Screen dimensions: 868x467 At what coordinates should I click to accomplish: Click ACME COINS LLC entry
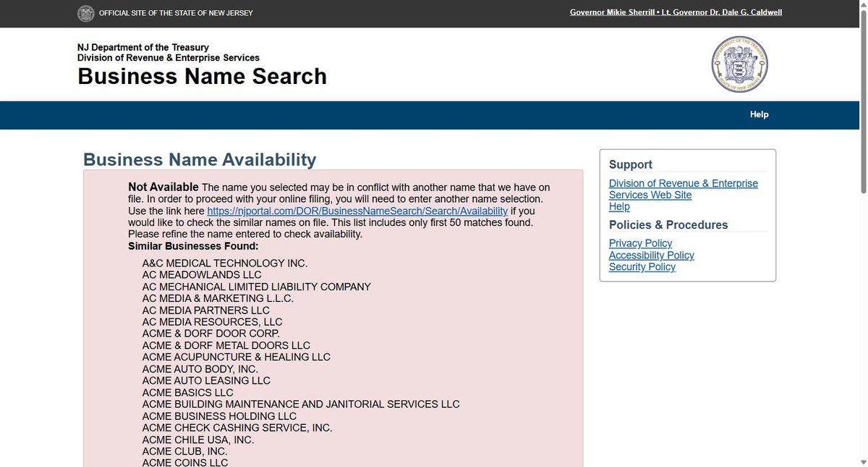pos(185,462)
